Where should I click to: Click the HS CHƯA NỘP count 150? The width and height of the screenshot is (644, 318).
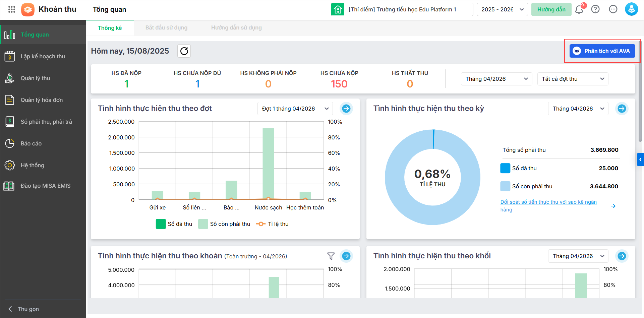tap(339, 84)
